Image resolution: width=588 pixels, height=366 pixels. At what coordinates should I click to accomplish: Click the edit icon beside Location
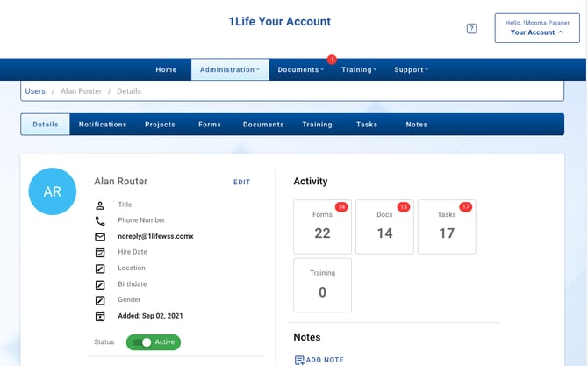click(100, 269)
